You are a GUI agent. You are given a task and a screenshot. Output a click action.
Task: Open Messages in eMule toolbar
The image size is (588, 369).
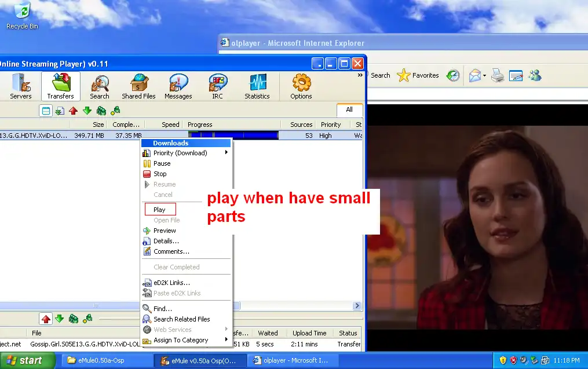pyautogui.click(x=178, y=87)
